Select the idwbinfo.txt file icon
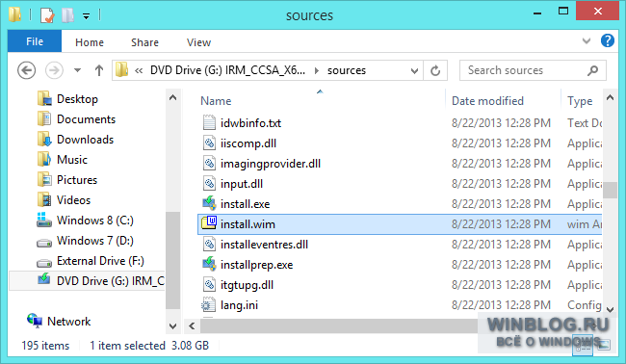626x364 pixels. [x=209, y=122]
